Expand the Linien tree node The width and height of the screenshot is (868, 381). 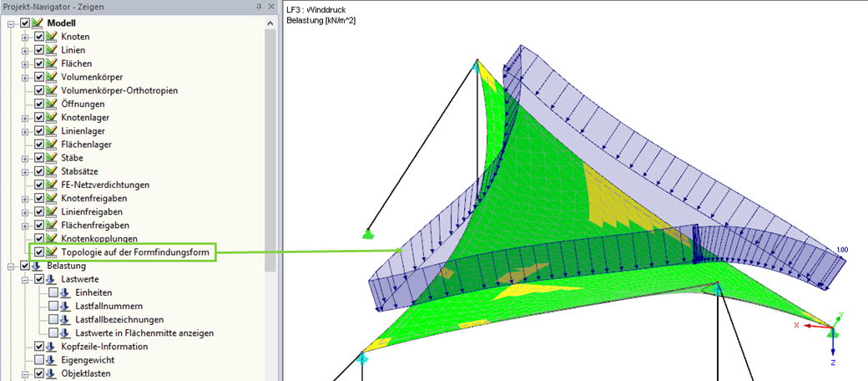point(24,50)
